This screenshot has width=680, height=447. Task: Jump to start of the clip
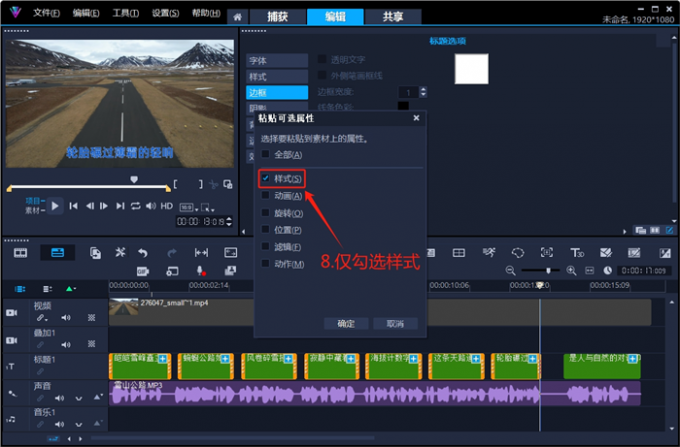pyautogui.click(x=74, y=206)
